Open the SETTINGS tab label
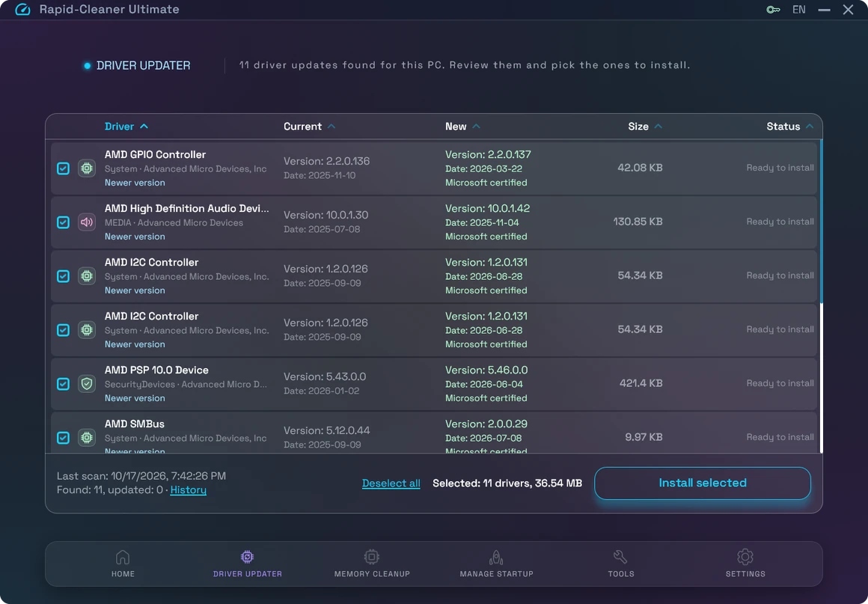Image resolution: width=868 pixels, height=604 pixels. coord(746,574)
